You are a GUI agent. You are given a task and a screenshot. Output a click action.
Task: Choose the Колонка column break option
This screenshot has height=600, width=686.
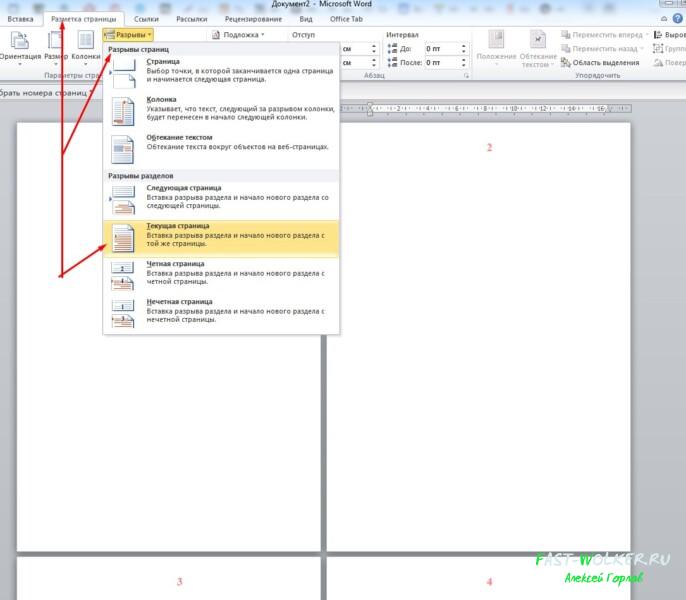point(221,110)
